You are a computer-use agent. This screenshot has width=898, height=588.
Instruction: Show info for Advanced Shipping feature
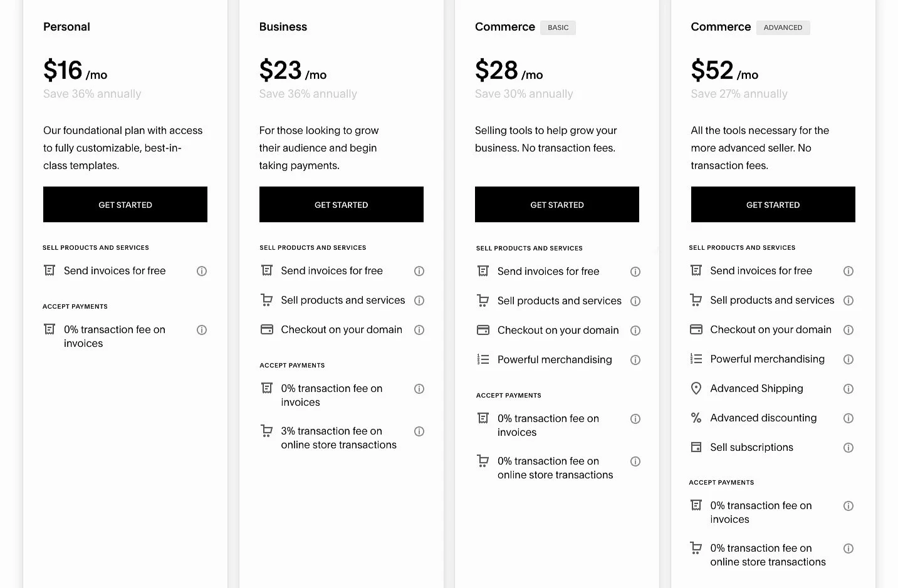click(x=848, y=389)
